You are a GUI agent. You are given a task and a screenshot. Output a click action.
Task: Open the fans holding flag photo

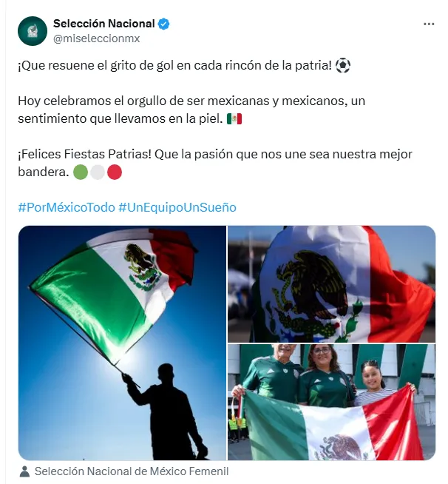coord(331,402)
